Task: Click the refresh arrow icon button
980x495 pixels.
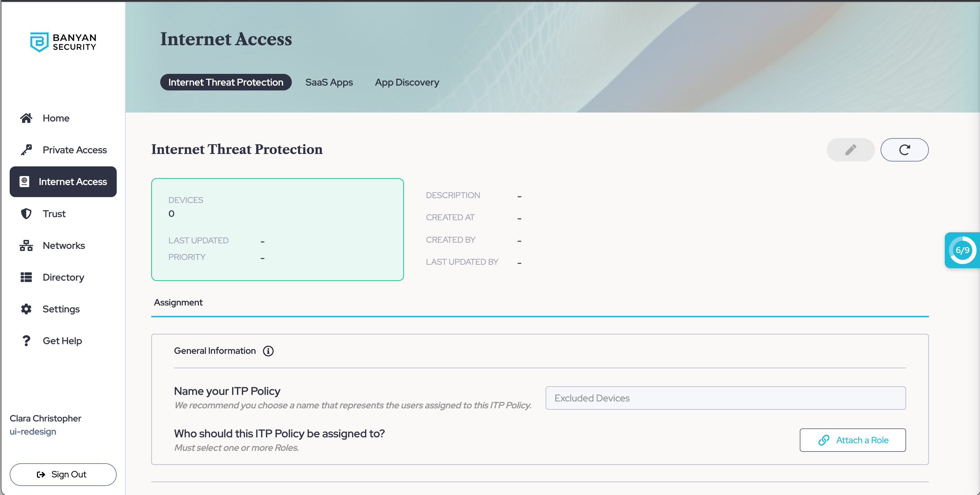Action: 904,150
